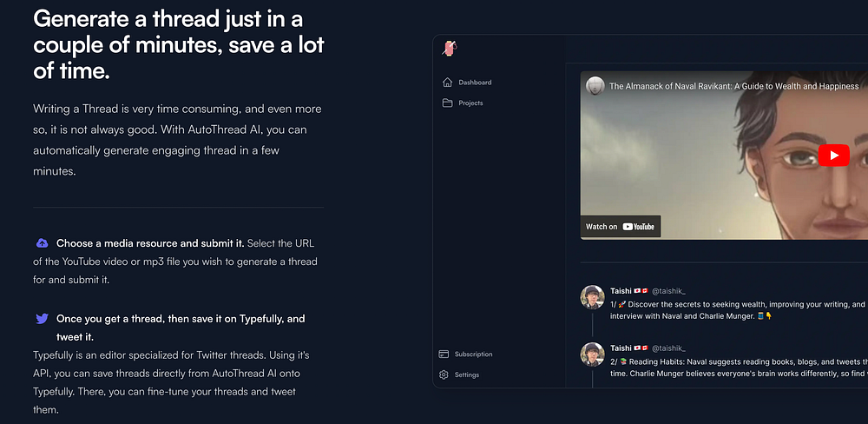The height and width of the screenshot is (424, 868).
Task: Play the YouTube video with the red button
Action: tap(833, 156)
